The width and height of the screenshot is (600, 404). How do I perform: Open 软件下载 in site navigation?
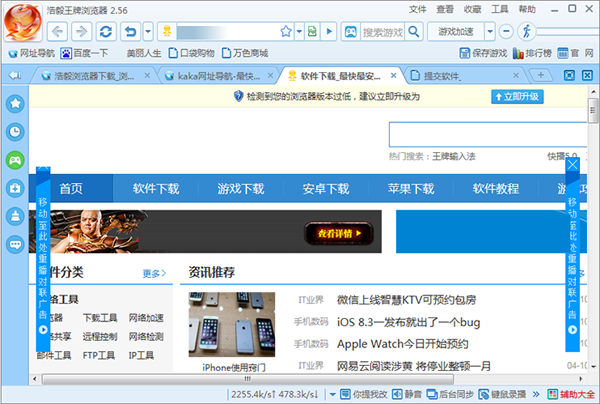point(156,189)
